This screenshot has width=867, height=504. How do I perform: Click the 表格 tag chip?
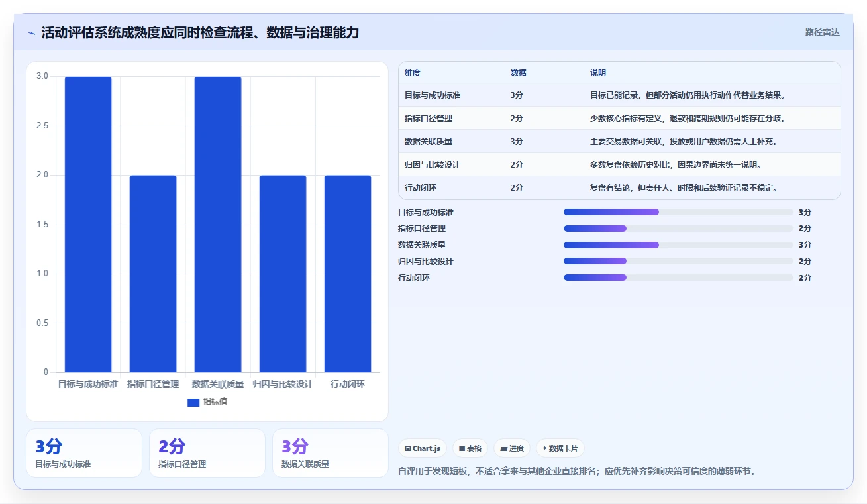pos(470,448)
